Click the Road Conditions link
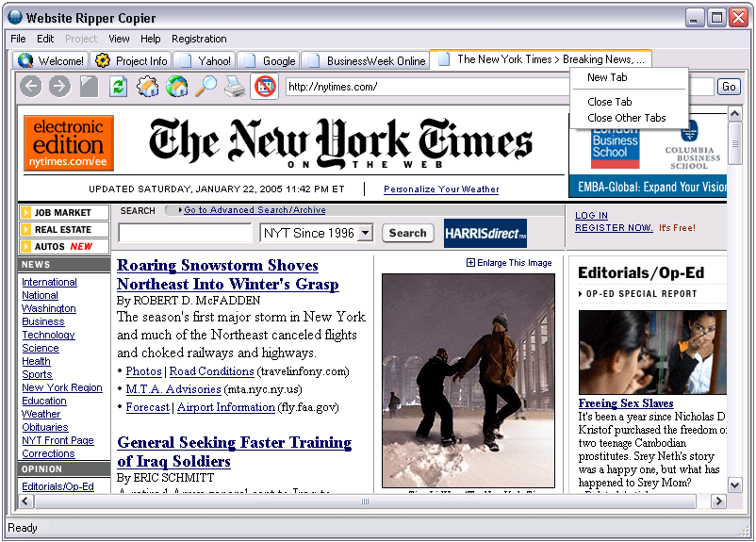 tap(212, 371)
